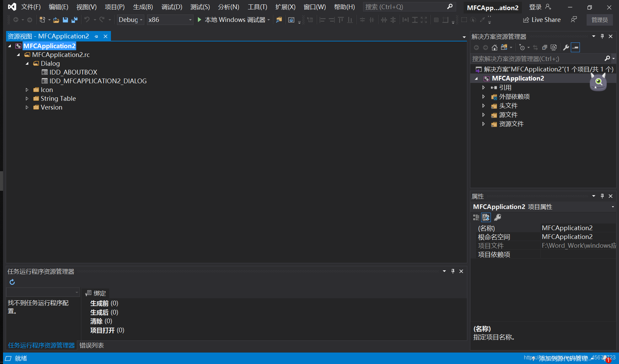
Task: Expand the 引用 node in Solution Explorer
Action: (483, 88)
